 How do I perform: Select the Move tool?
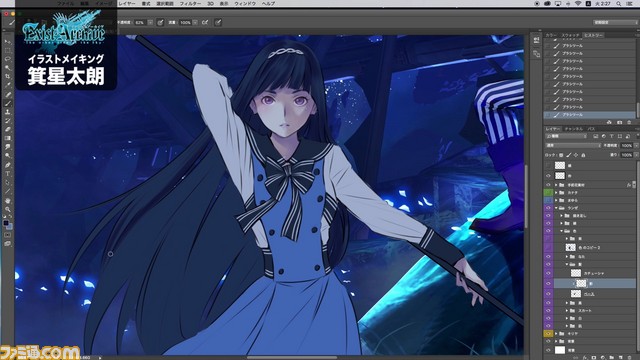pos(7,41)
